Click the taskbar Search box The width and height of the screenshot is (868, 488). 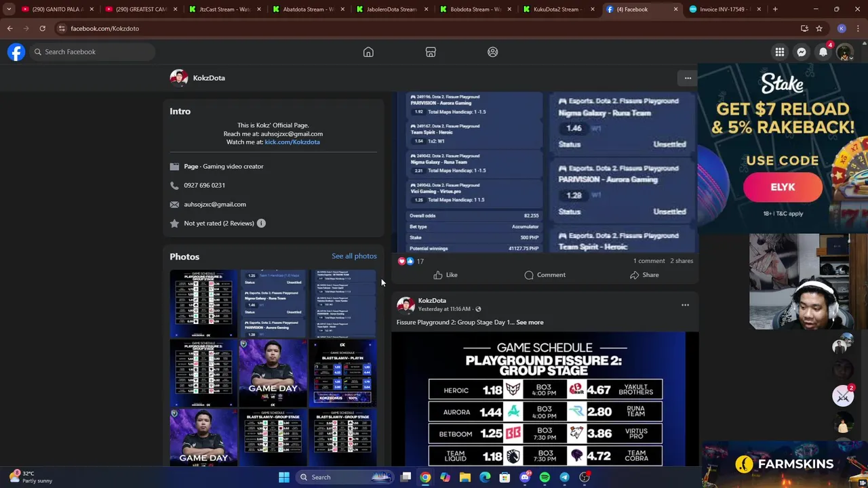(346, 477)
